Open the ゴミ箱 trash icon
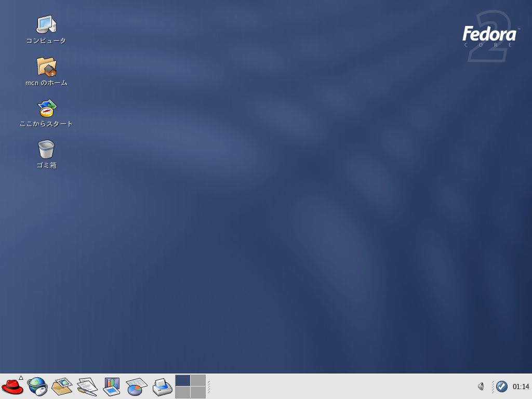Screen dimensions: 532x399 point(46,152)
